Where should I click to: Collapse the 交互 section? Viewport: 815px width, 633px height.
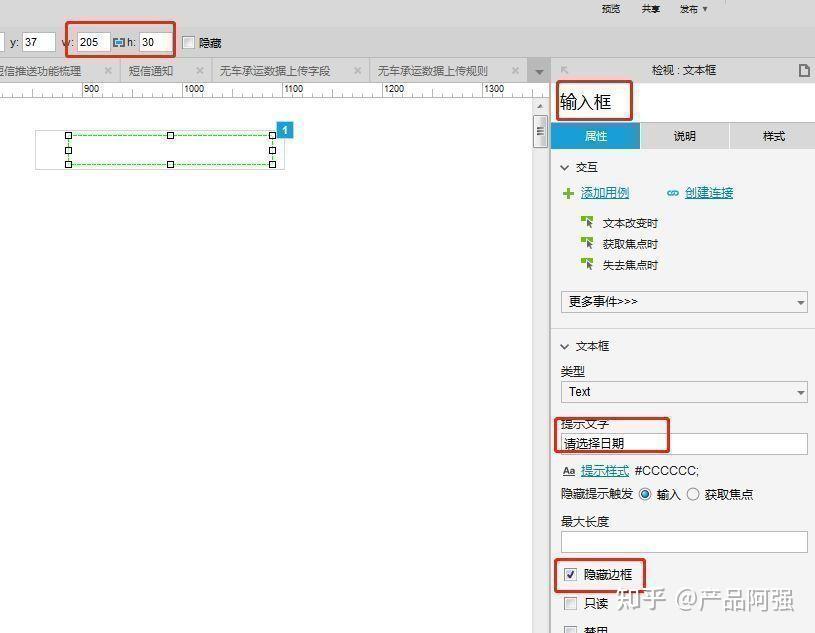point(564,167)
